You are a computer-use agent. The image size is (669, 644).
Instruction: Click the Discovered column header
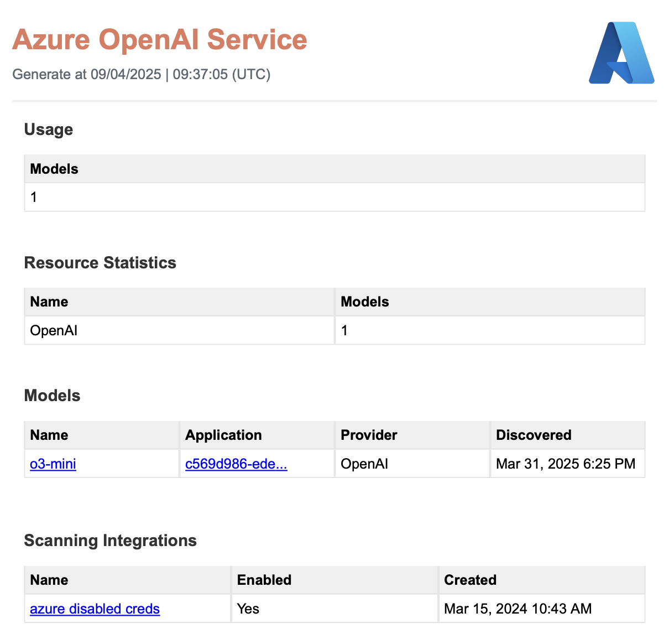pos(534,435)
